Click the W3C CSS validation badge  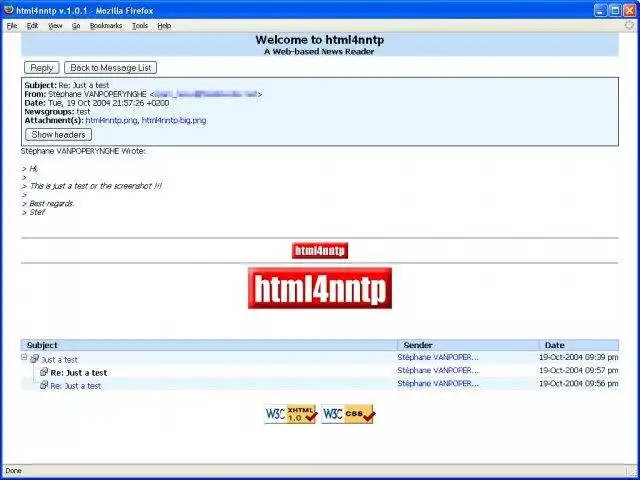point(348,414)
